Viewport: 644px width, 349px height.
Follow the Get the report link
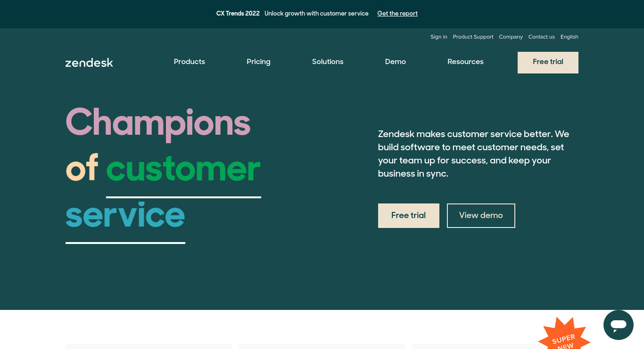pos(397,14)
